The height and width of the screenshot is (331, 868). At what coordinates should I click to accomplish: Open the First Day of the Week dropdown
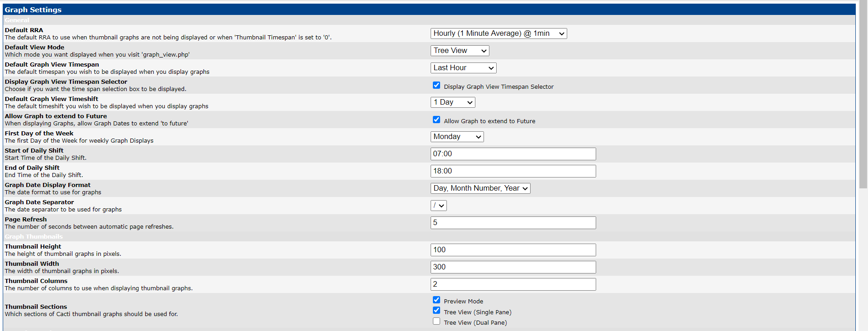pos(457,137)
